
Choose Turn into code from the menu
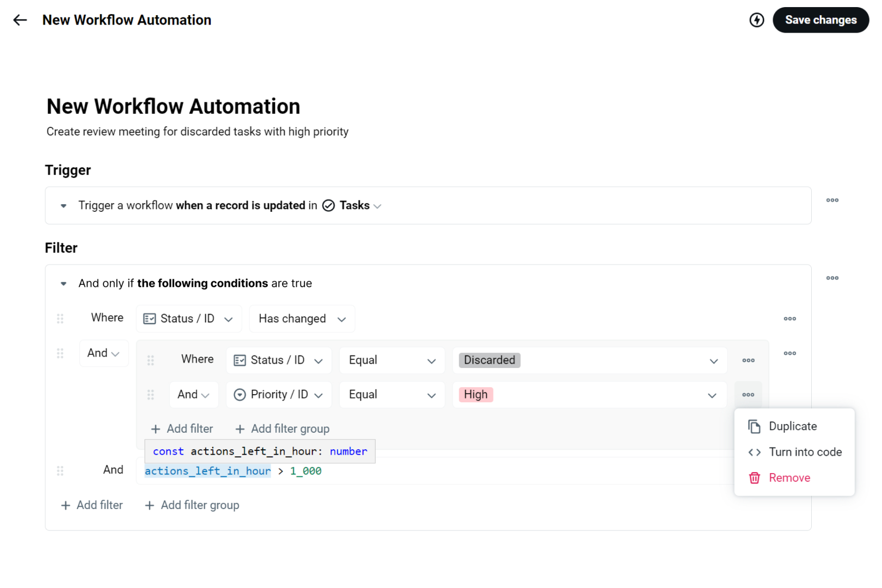[x=805, y=452]
